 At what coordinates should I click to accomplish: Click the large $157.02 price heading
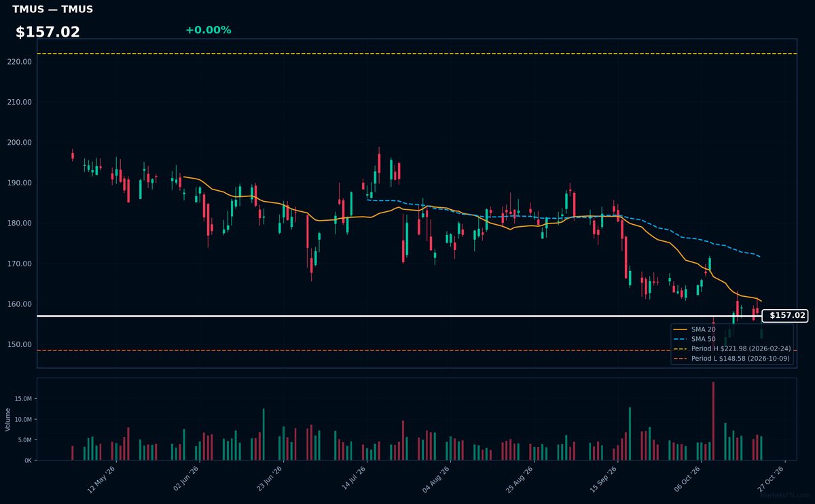coord(48,32)
